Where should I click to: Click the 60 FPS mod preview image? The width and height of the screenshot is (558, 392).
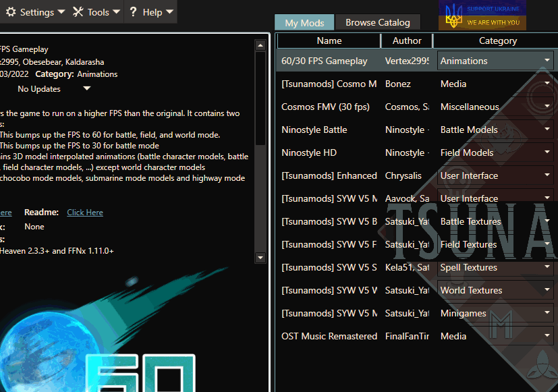(114, 329)
